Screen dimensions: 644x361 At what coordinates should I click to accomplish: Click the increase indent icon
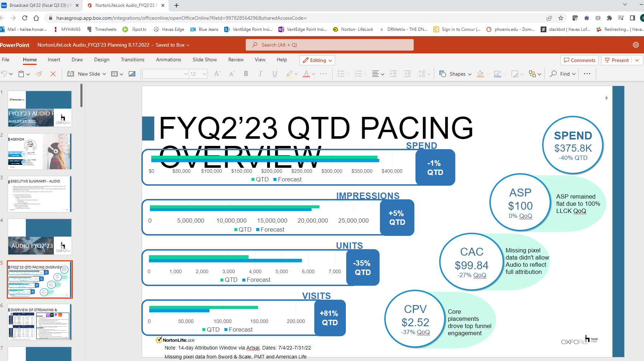tap(408, 74)
